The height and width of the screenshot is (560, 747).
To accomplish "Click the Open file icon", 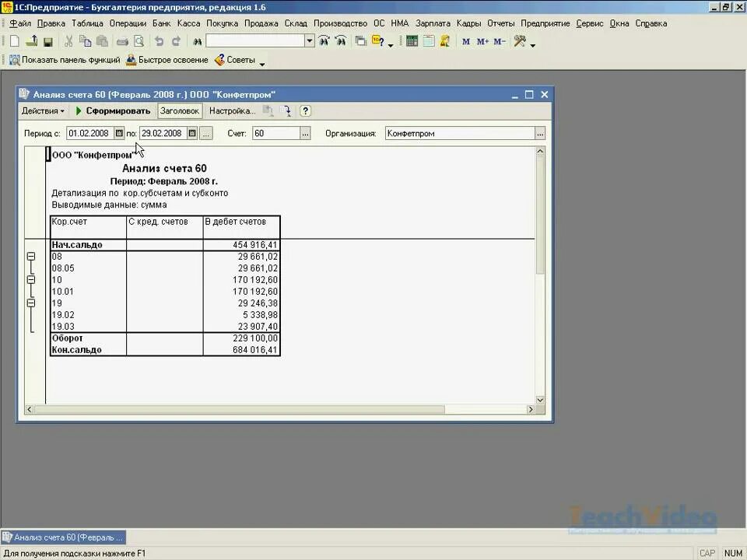I will click(31, 41).
